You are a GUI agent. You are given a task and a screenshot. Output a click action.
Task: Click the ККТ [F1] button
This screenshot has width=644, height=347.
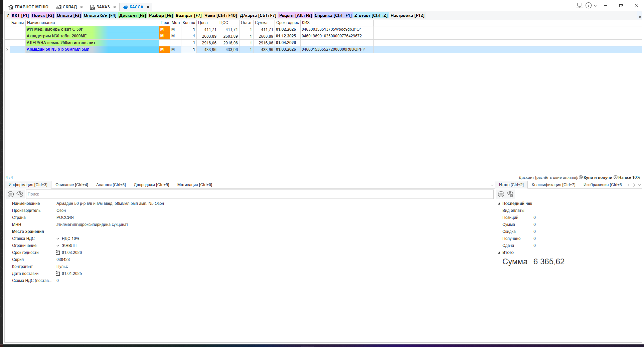coord(20,16)
